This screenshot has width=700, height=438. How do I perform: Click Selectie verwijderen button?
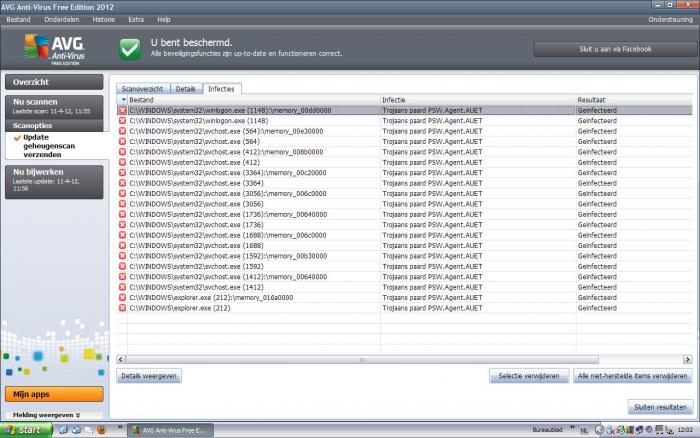click(x=529, y=376)
